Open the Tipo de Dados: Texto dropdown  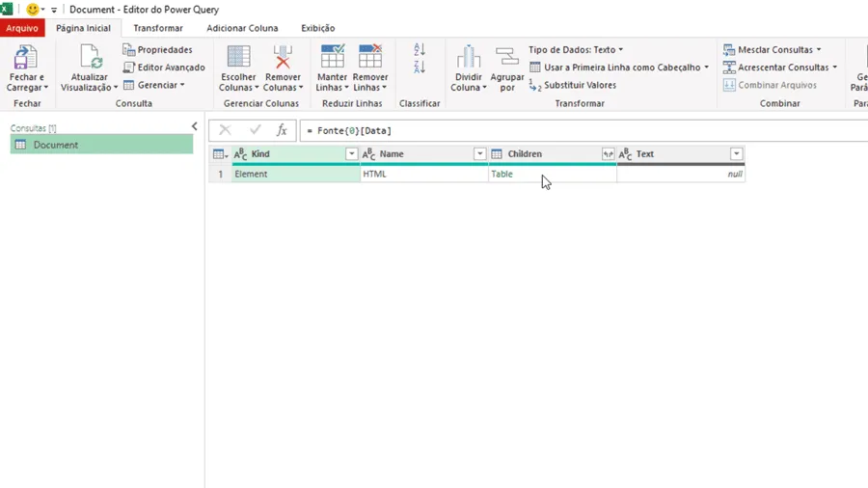[x=576, y=50]
